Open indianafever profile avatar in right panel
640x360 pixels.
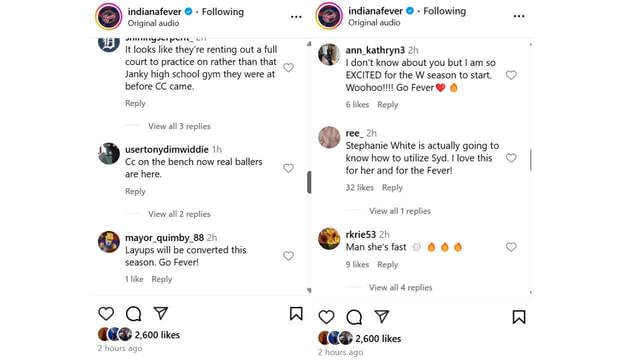[329, 16]
